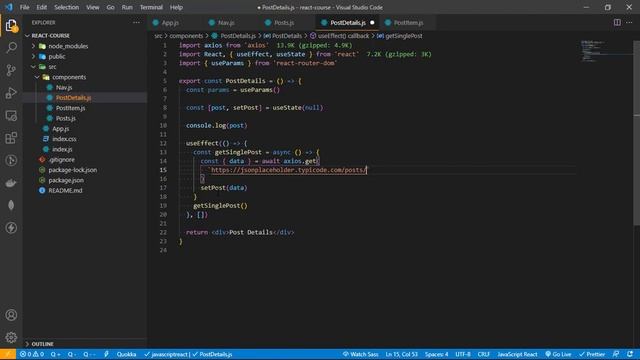Open the File menu
Screen dimensions: 640x360
(24, 7)
